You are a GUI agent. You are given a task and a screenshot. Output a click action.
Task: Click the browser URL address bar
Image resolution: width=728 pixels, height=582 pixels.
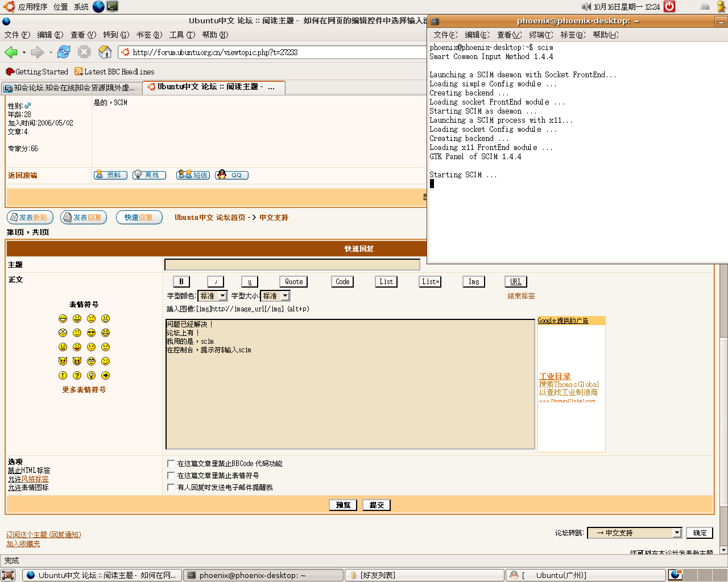coord(273,52)
